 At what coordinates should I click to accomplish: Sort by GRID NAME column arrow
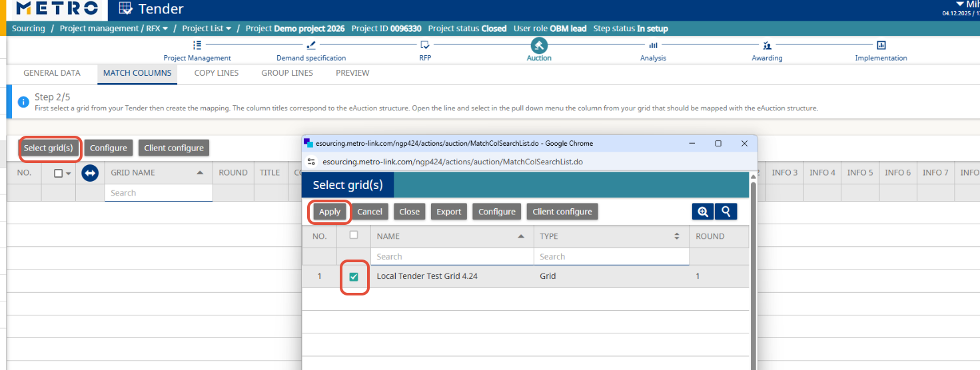201,173
